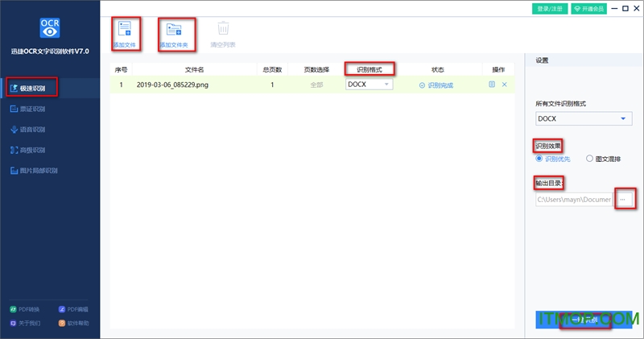This screenshot has height=339, width=644.
Task: Open the DOCX format dropdown in row 1
Action: click(369, 85)
